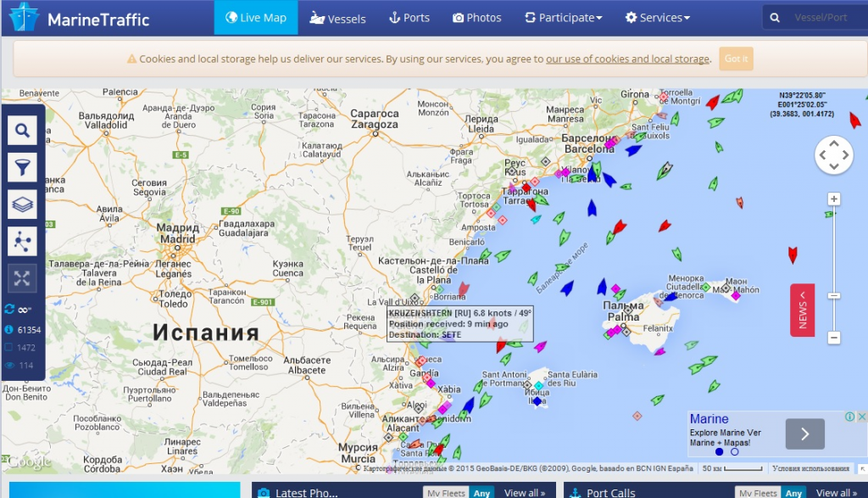
Task: Select the pink diamond marker southeast of Ibiza
Action: (637, 416)
